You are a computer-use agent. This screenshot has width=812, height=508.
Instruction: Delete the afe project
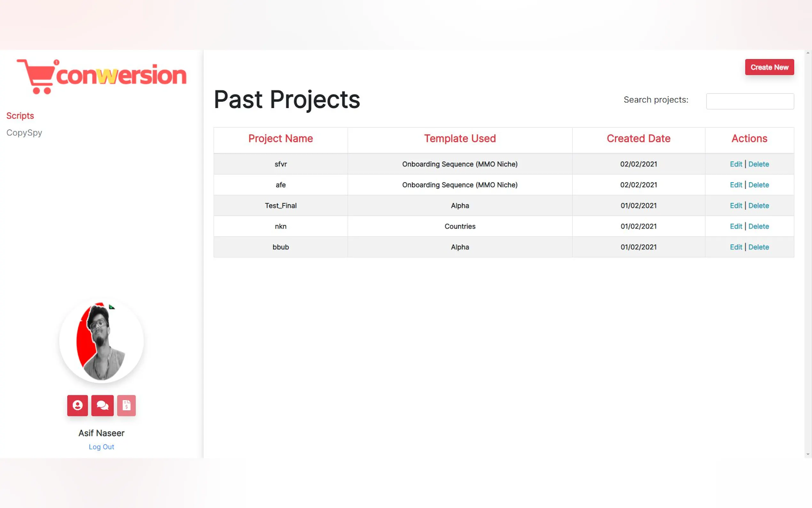point(758,185)
